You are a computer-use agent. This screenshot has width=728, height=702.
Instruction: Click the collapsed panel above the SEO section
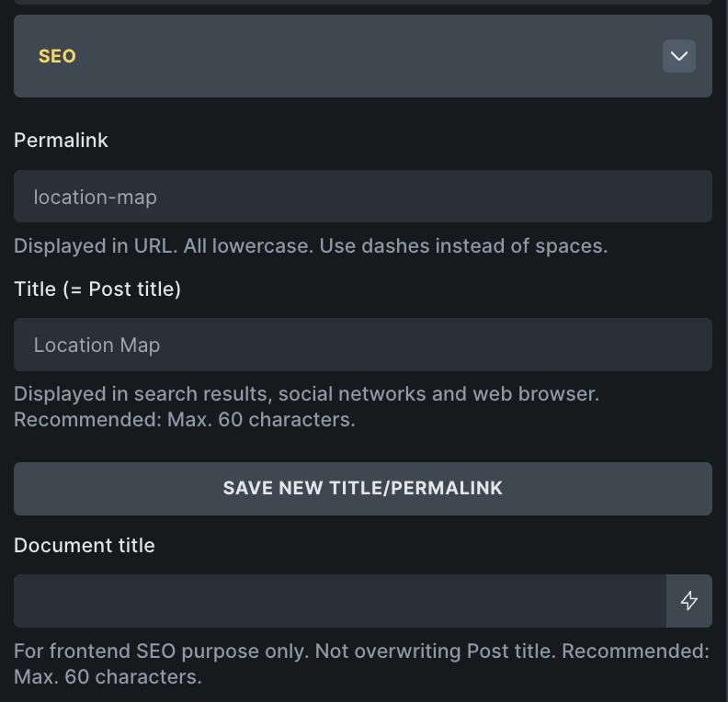(362, 3)
